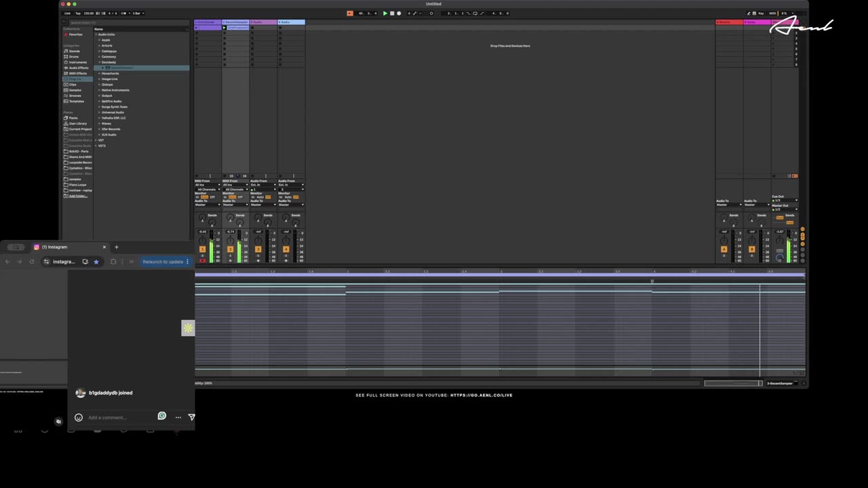This screenshot has width=868, height=488.
Task: Open the Instruments category
Action: [x=77, y=62]
